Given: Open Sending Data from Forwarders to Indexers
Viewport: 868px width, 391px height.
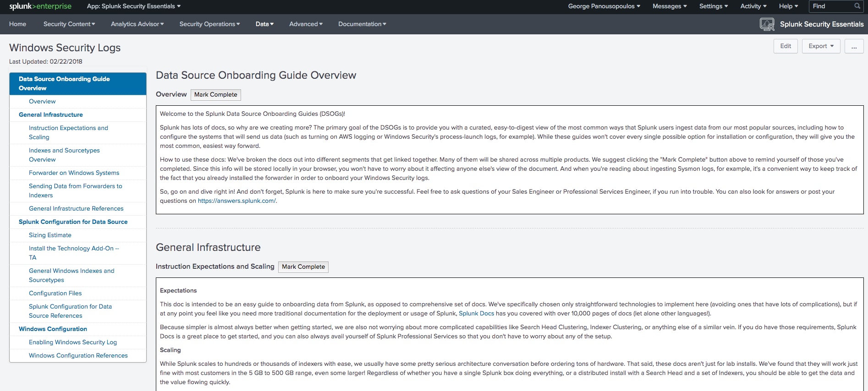Looking at the screenshot, I should 76,191.
